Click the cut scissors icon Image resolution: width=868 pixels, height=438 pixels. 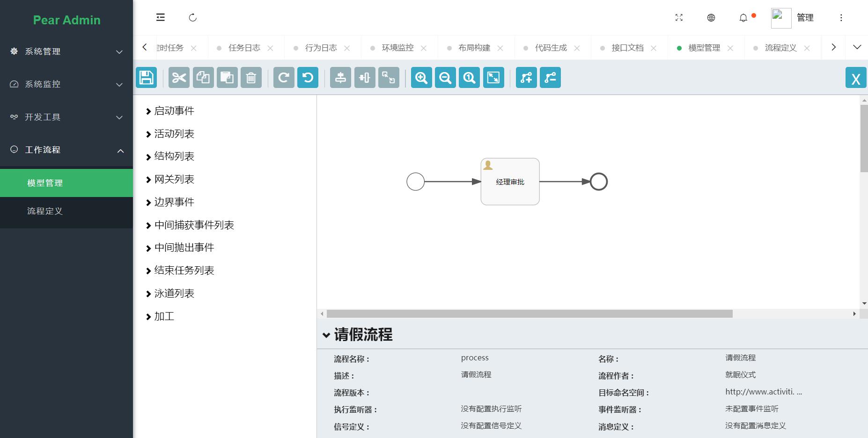pyautogui.click(x=179, y=77)
